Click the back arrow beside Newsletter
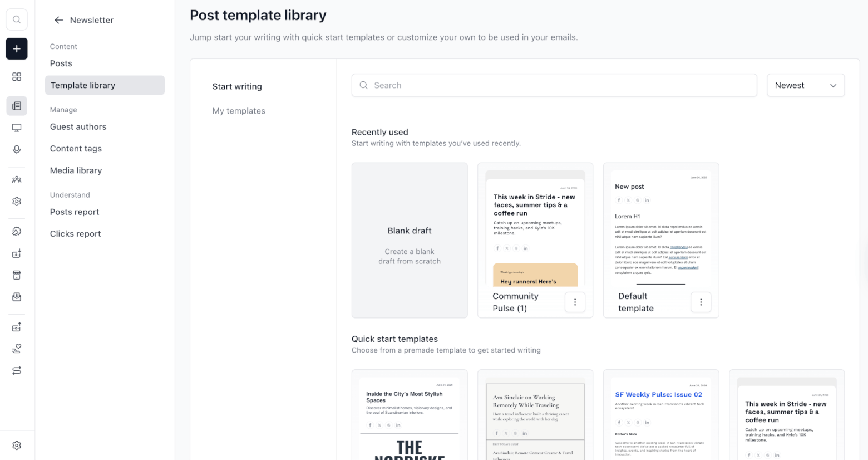 pos(58,20)
